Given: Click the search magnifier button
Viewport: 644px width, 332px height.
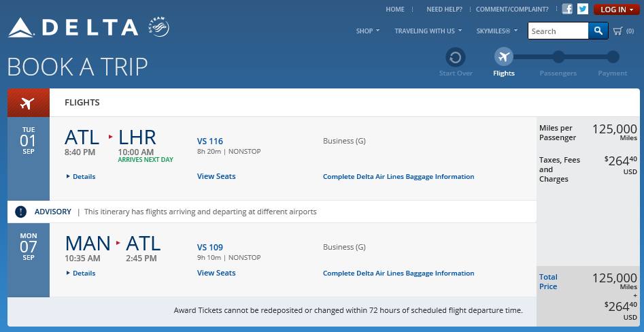Looking at the screenshot, I should coord(598,31).
